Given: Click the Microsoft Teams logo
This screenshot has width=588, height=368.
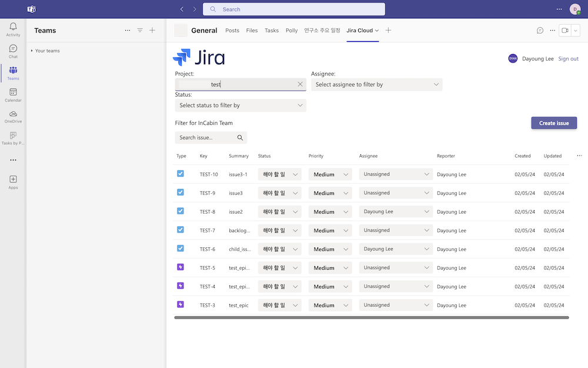Looking at the screenshot, I should (32, 9).
